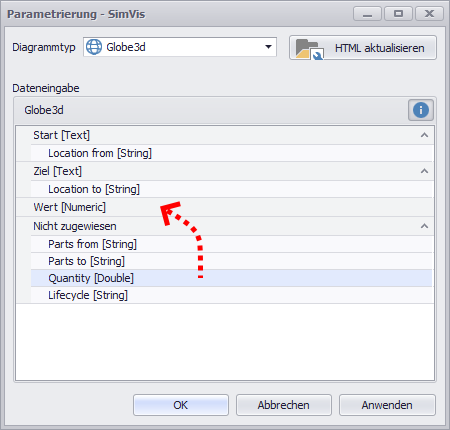The height and width of the screenshot is (430, 450).
Task: Select Location to [String] entry
Action: [232, 189]
